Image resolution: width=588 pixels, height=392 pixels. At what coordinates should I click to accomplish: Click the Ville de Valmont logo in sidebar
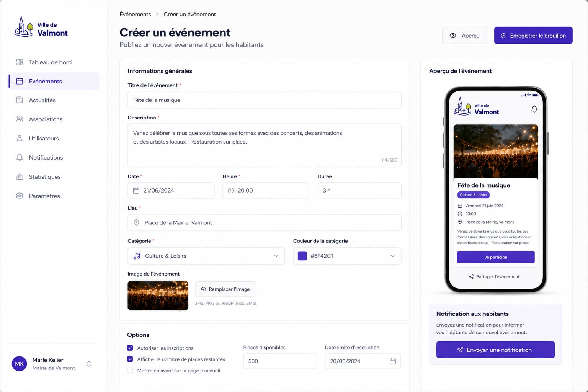point(41,27)
